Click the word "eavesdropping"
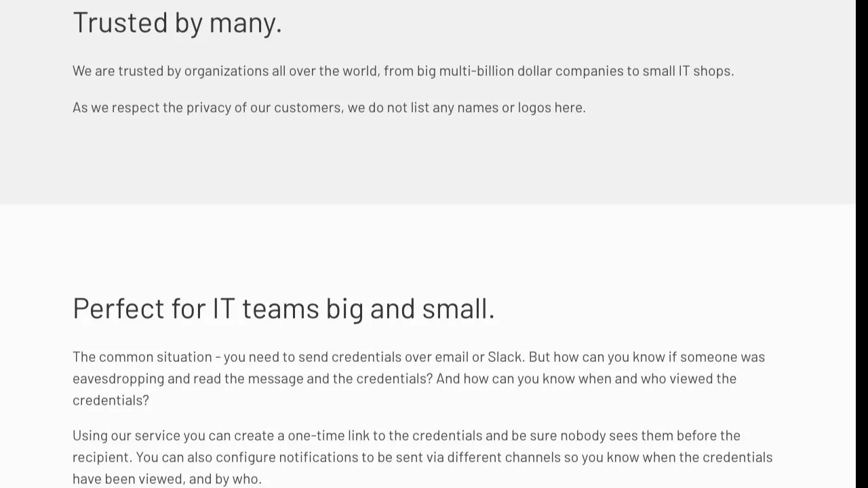Screen dimensions: 868x488 (119, 378)
